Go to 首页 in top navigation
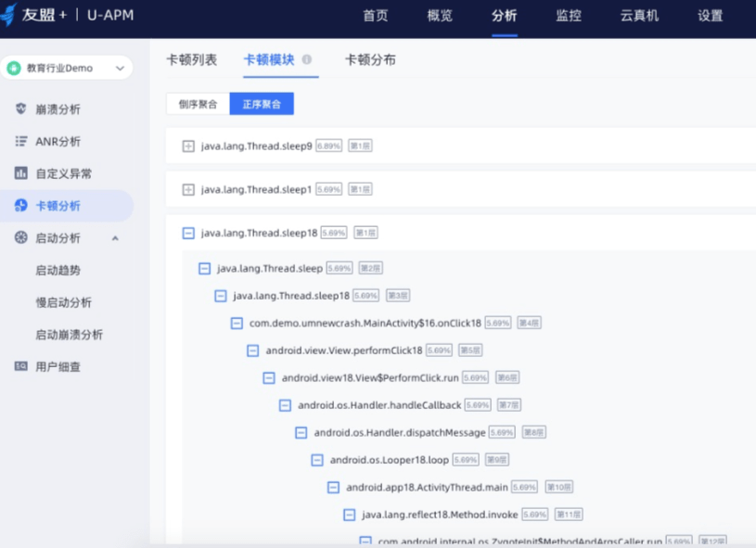This screenshot has width=756, height=548. click(x=375, y=16)
